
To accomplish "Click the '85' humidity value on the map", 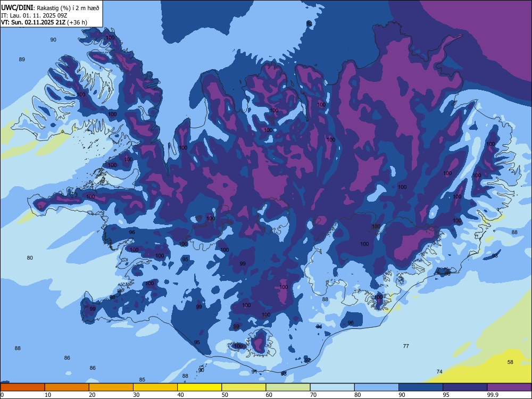I will 142,380.
